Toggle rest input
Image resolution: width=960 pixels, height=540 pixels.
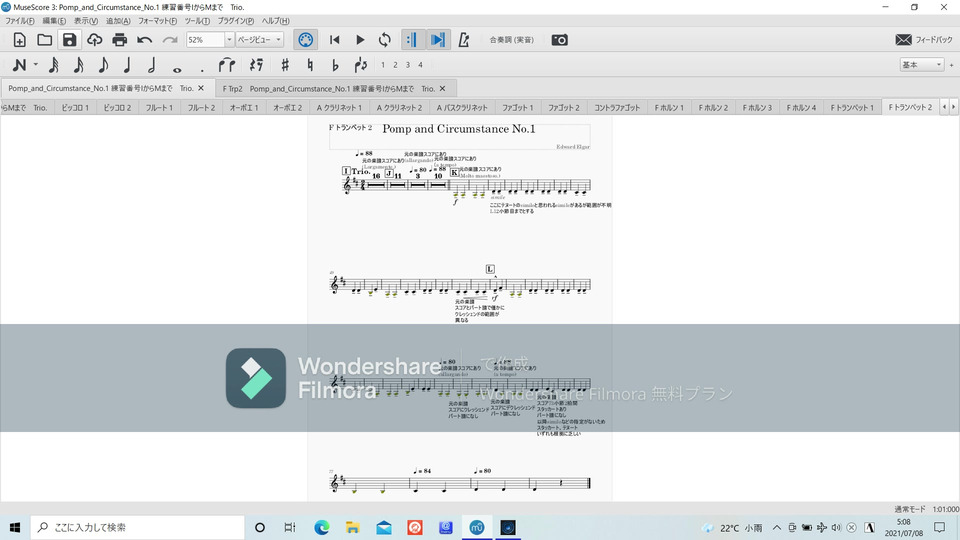point(257,65)
